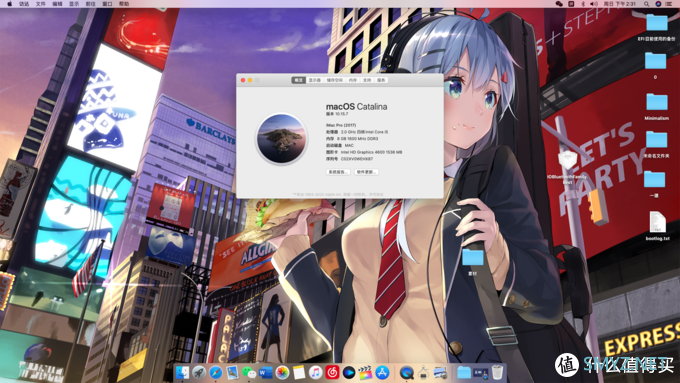Switch to the 储存空间 (Storage) tab
The image size is (680, 383).
point(334,80)
